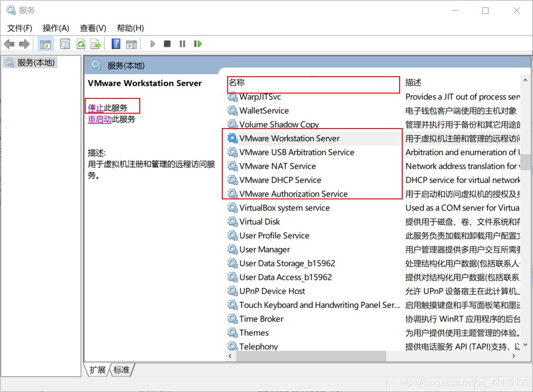Click the Export List toolbar icon

(x=96, y=44)
